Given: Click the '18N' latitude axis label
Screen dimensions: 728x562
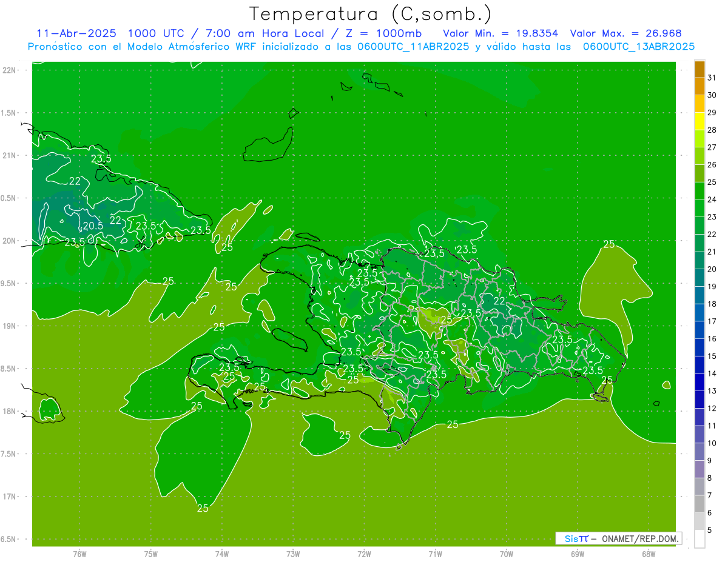Looking at the screenshot, I should (9, 412).
